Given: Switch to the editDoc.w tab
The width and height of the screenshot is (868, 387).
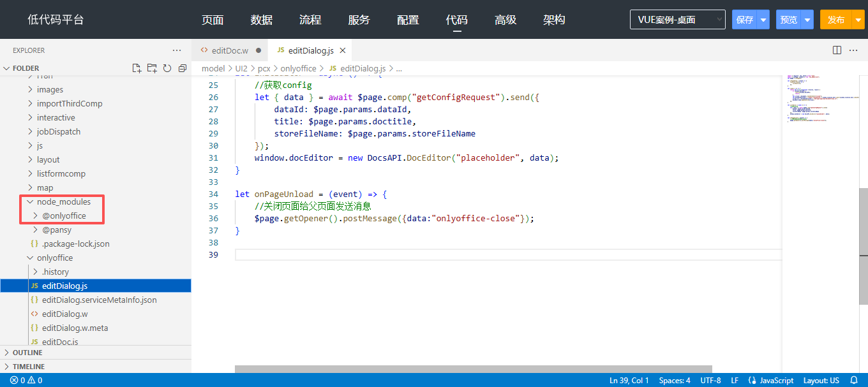Looking at the screenshot, I should (230, 50).
